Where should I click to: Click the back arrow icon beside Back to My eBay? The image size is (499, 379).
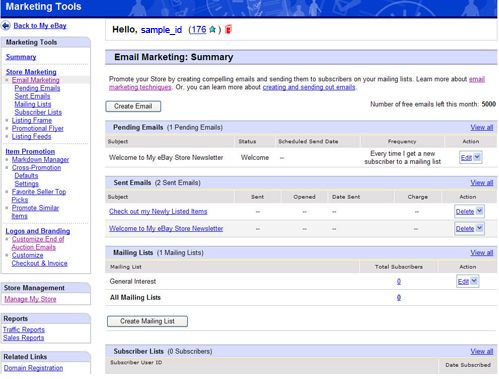pos(6,26)
